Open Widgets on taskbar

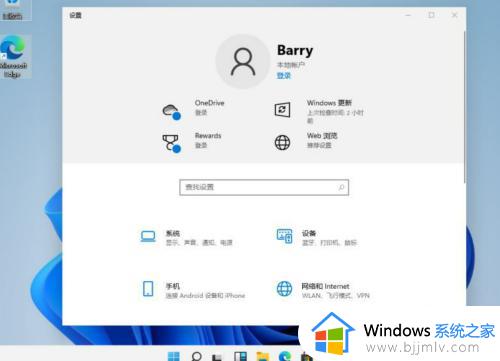click(x=240, y=357)
